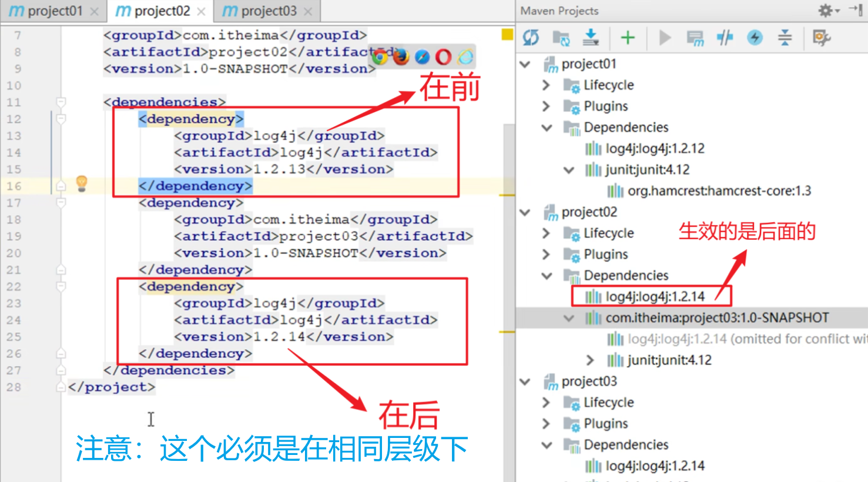Collapse project02 node in Maven tree

(525, 212)
